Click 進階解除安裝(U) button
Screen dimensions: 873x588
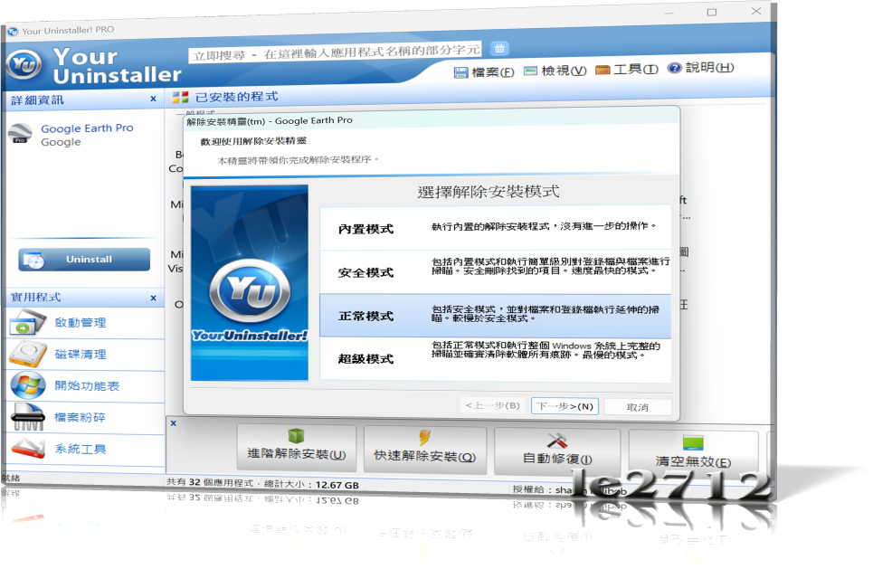[296, 449]
